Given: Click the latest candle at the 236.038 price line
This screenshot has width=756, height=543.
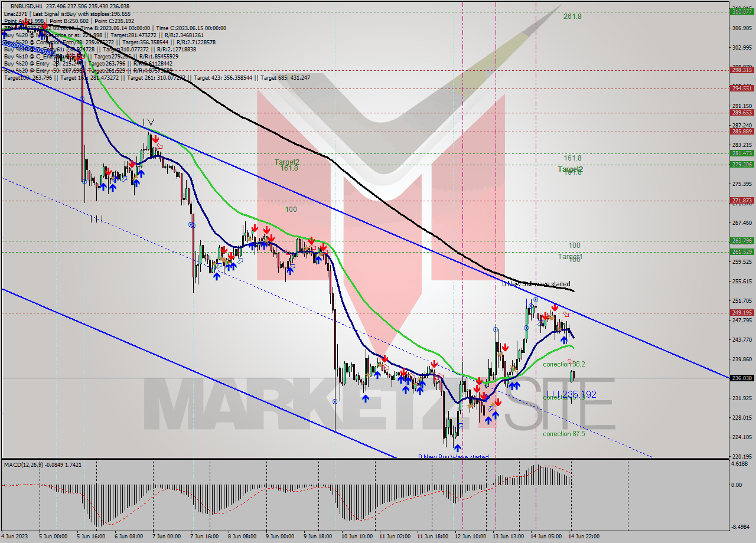Looking at the screenshot, I should click(572, 376).
